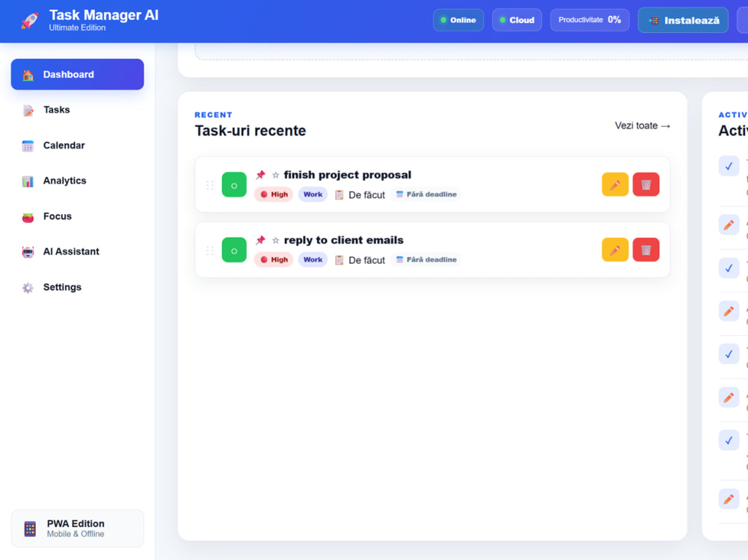Click De făcut status on finish project proposal
Screen dimensions: 748x560
[x=360, y=194]
